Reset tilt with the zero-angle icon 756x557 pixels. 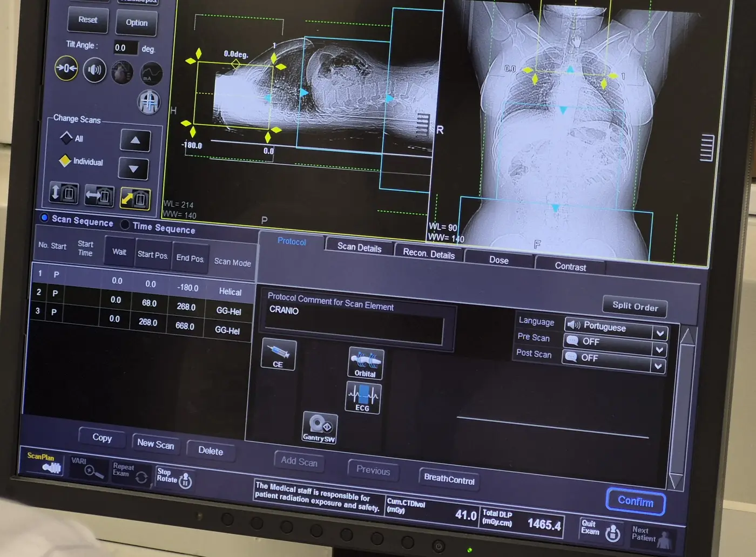[x=66, y=69]
